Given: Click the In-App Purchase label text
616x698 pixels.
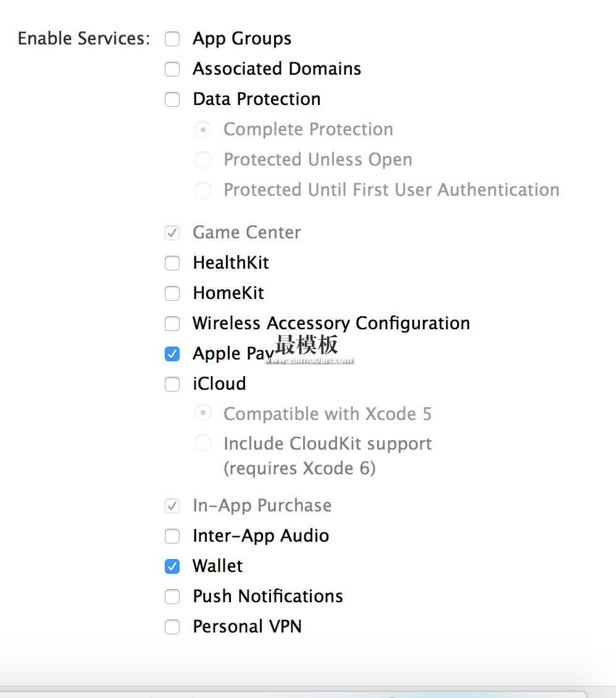Looking at the screenshot, I should pos(262,506).
